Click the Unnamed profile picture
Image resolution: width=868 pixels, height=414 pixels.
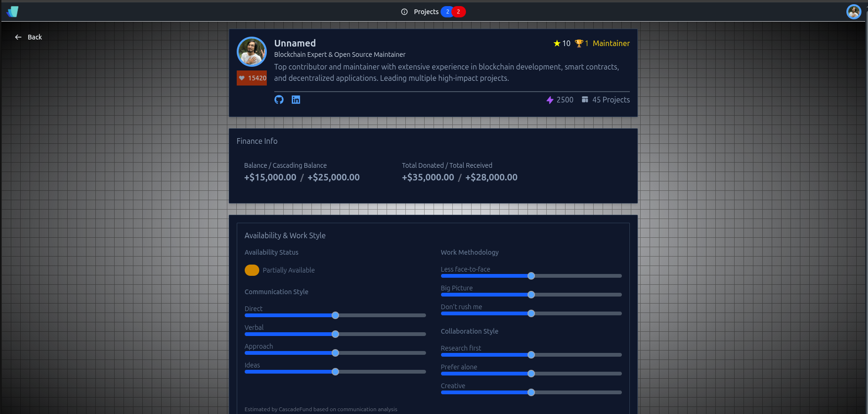252,52
